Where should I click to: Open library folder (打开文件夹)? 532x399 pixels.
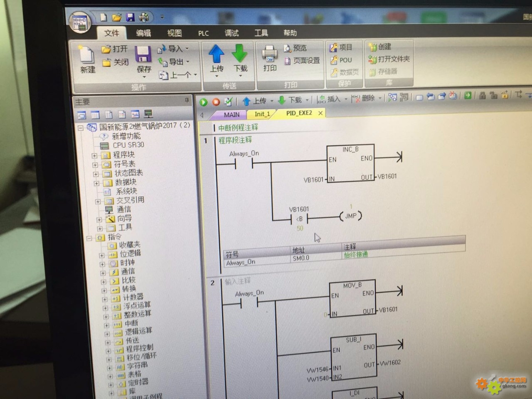(389, 59)
